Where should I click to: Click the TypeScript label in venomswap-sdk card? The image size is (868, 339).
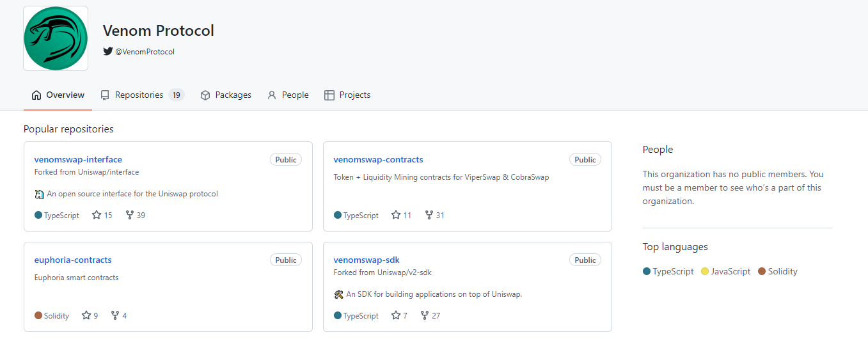tap(361, 316)
